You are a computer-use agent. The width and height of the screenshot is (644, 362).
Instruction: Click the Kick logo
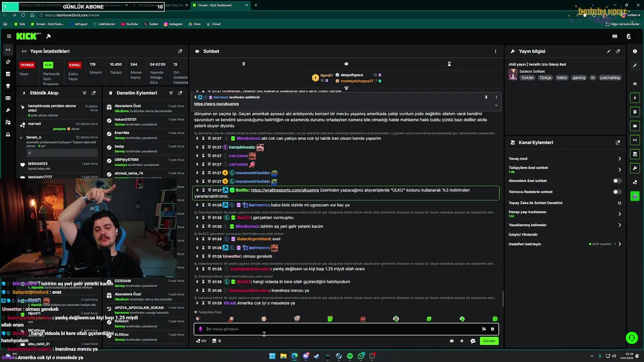coord(26,36)
